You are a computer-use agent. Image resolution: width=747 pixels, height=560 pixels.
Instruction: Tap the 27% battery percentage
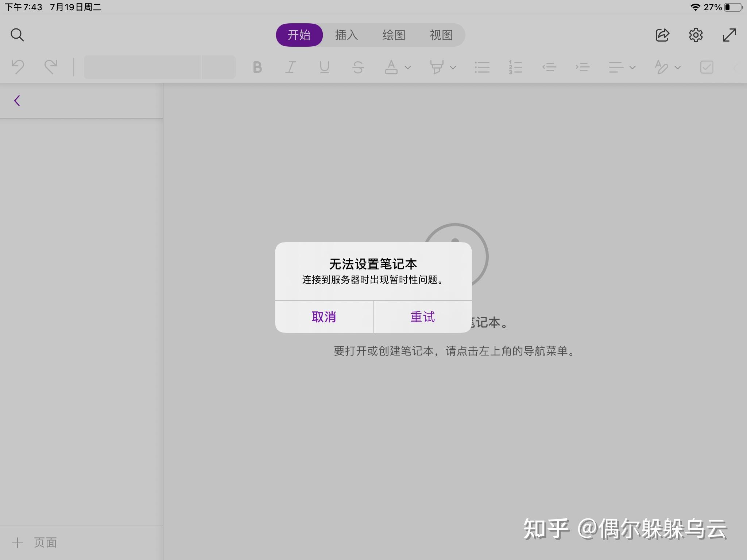pyautogui.click(x=713, y=7)
